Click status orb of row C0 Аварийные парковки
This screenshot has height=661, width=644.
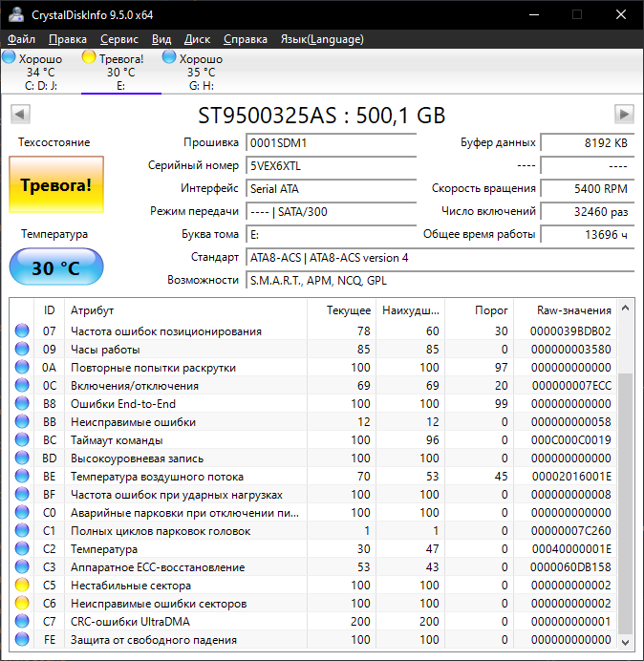click(22, 512)
